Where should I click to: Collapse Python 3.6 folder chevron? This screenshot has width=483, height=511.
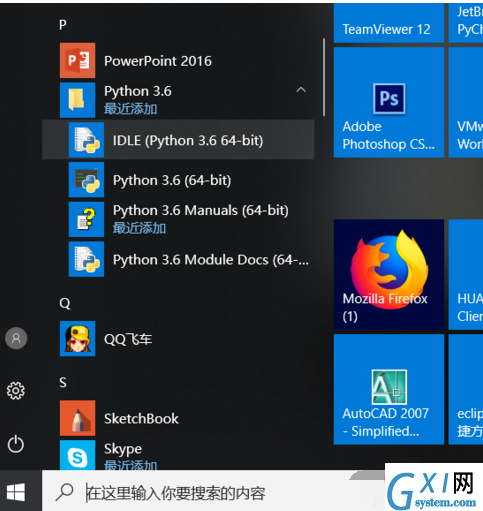tap(301, 90)
